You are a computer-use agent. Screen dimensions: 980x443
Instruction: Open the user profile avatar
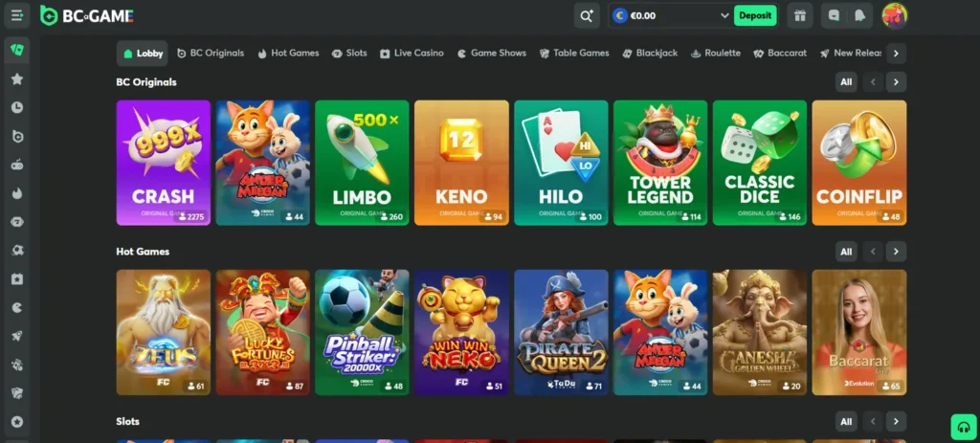tap(895, 15)
